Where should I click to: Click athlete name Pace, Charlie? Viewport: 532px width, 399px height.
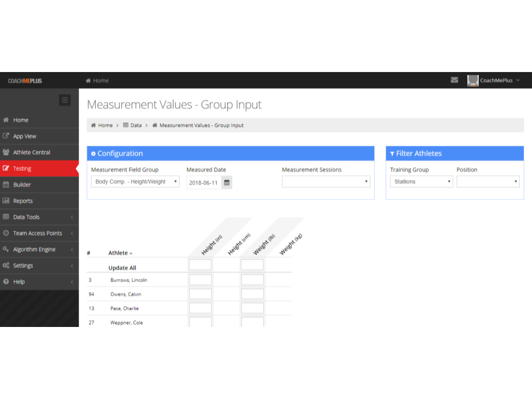[124, 309]
